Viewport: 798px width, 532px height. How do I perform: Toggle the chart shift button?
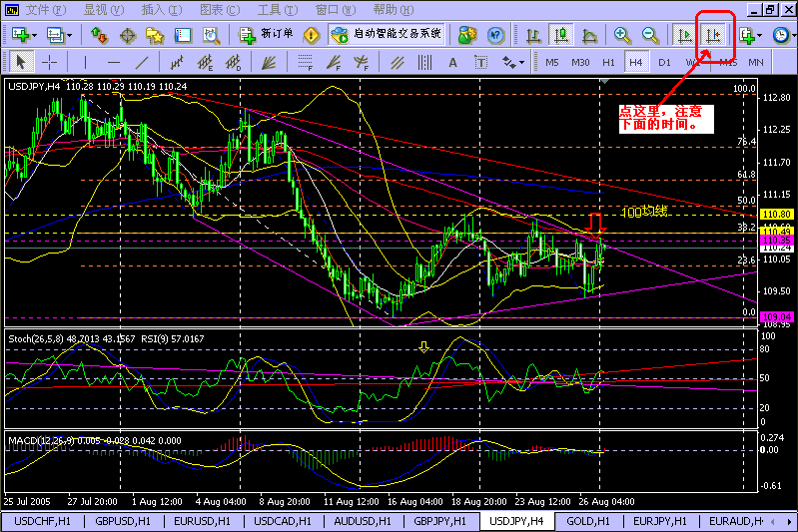[x=713, y=35]
